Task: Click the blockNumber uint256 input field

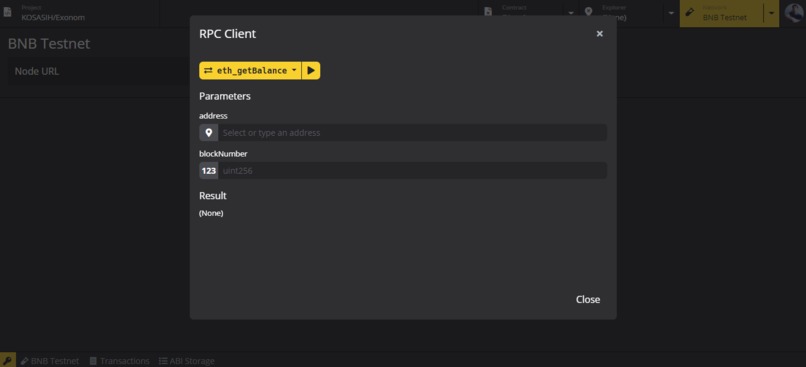Action: click(412, 171)
